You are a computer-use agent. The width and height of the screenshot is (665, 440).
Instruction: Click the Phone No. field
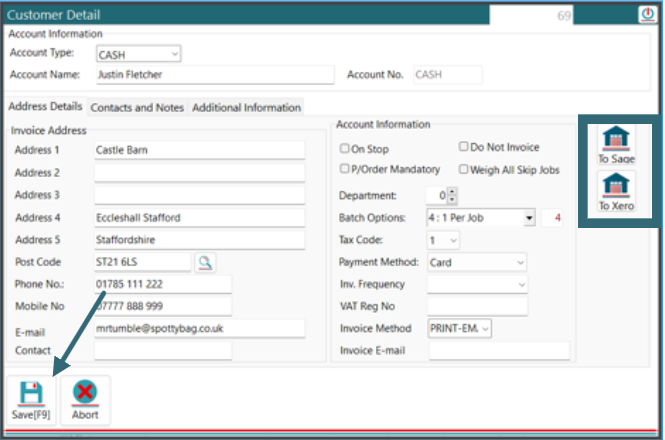tap(163, 284)
